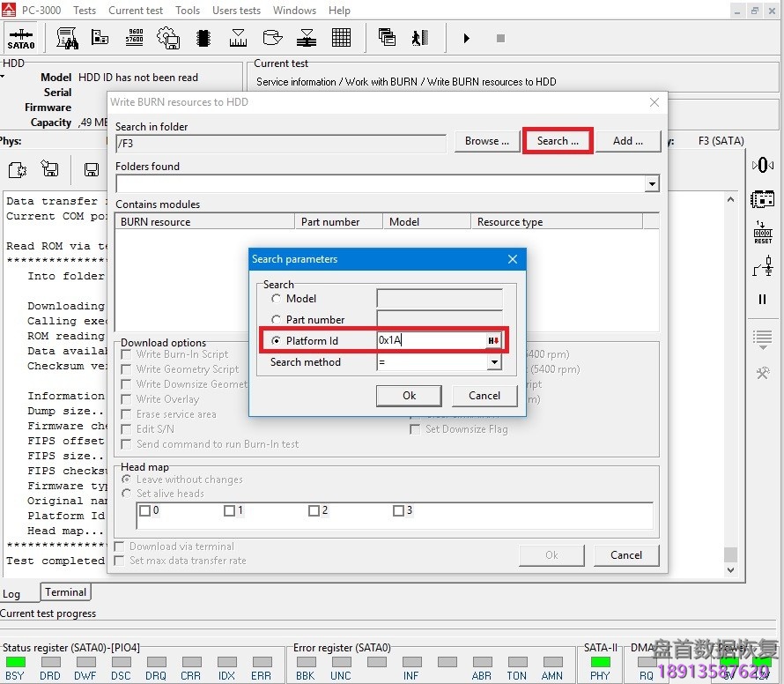
Task: Click the grid sector map toolbar icon
Action: [x=341, y=38]
